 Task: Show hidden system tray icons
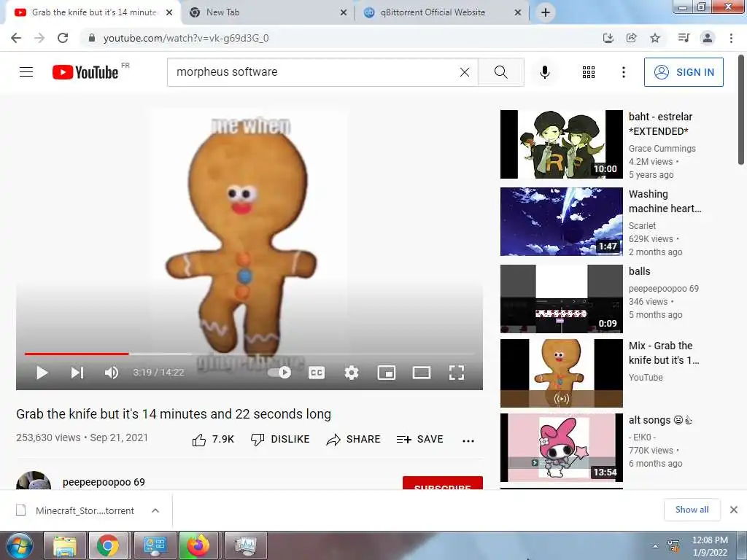pos(656,546)
